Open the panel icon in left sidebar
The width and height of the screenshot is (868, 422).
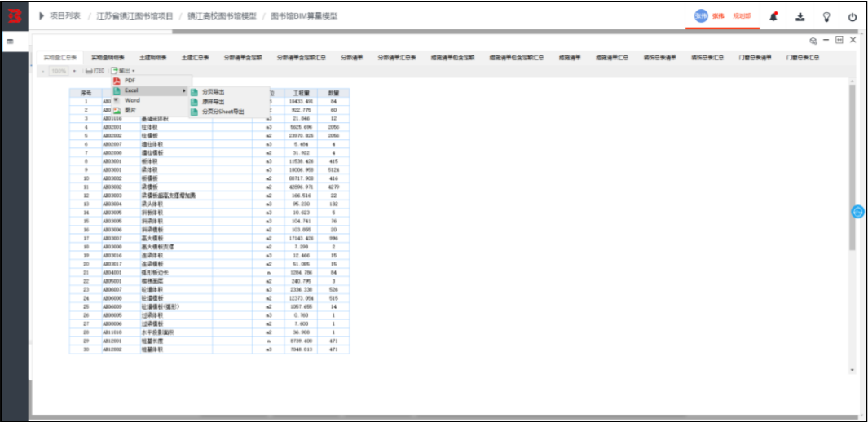pos(10,42)
